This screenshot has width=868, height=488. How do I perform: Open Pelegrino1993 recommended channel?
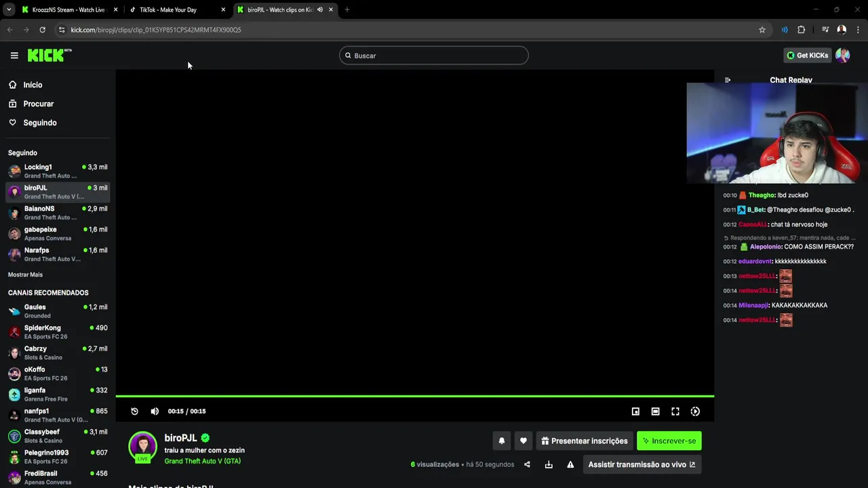point(58,457)
